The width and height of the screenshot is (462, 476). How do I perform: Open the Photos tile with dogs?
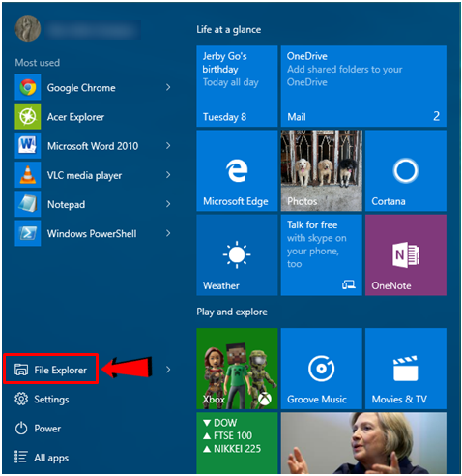click(321, 170)
